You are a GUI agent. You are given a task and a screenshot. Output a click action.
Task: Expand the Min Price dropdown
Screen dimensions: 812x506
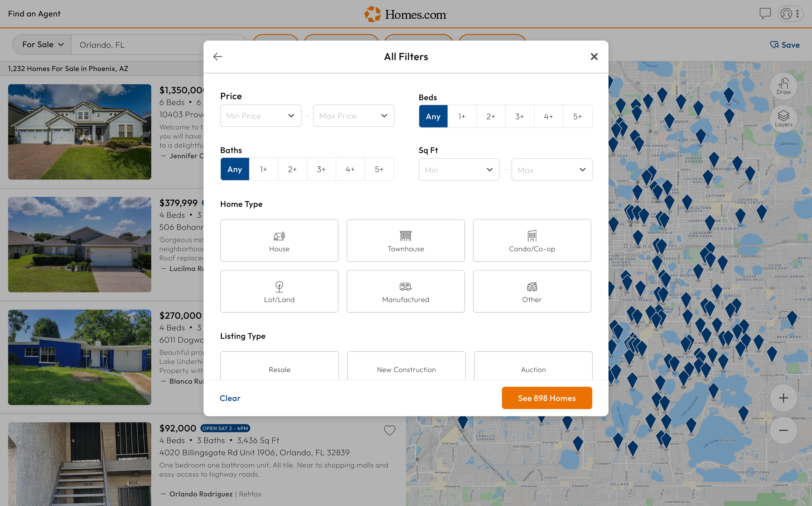261,116
